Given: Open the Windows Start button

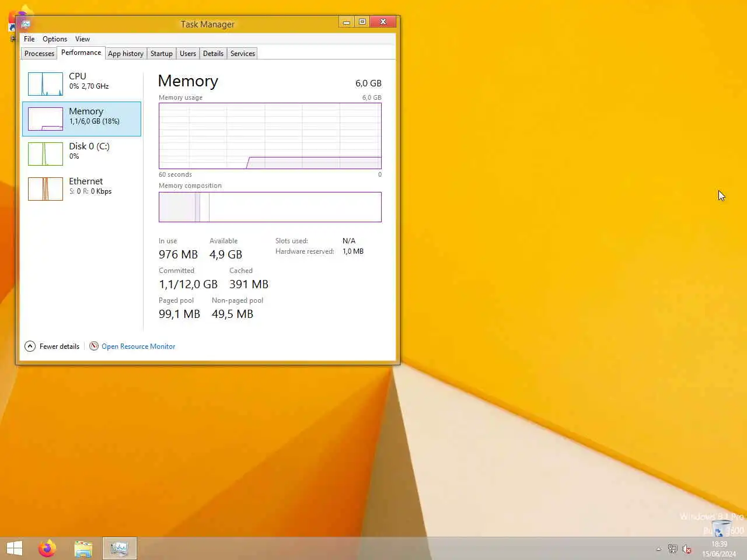Looking at the screenshot, I should (x=15, y=548).
